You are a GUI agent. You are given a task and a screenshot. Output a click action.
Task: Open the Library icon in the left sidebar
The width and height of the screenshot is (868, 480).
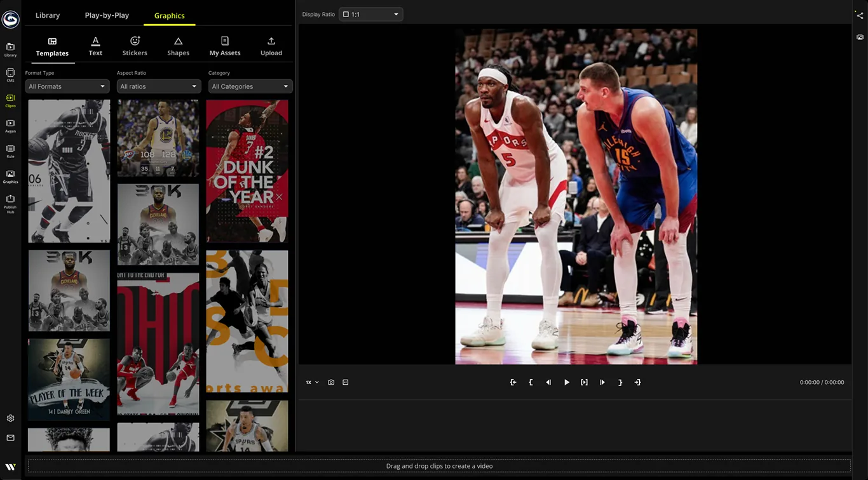pyautogui.click(x=10, y=50)
